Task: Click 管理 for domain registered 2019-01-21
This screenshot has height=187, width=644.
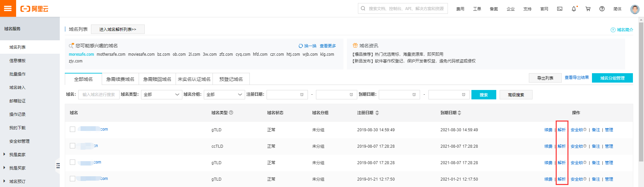Action: (x=609, y=179)
